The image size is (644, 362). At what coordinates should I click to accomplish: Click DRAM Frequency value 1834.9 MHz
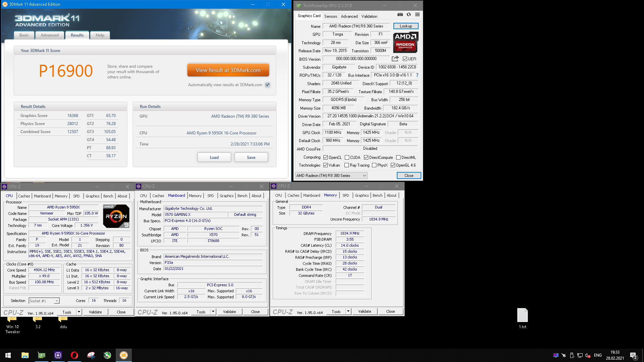[x=350, y=233]
